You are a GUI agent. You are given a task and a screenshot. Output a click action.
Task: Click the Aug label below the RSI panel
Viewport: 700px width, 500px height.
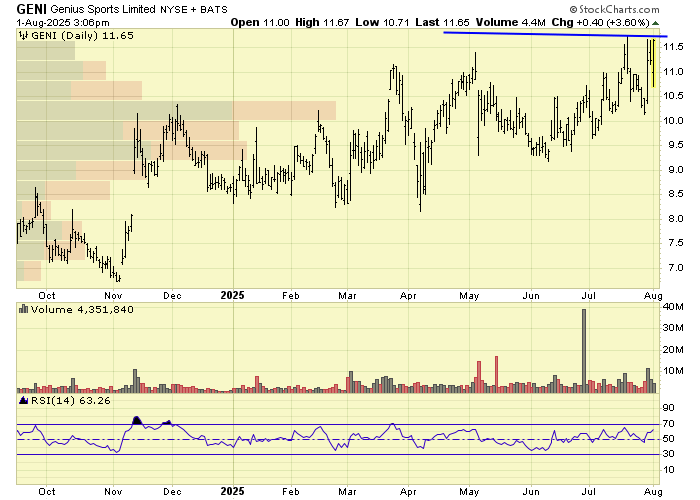click(654, 492)
